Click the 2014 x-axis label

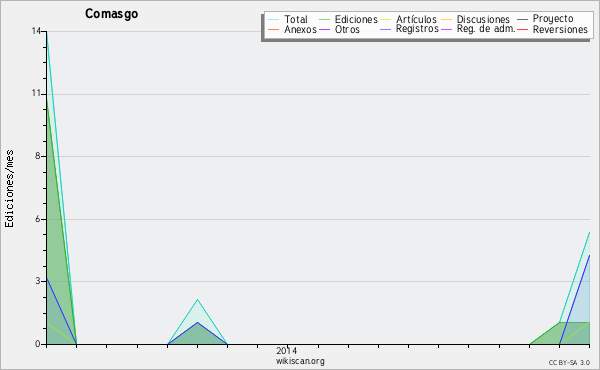(x=287, y=350)
